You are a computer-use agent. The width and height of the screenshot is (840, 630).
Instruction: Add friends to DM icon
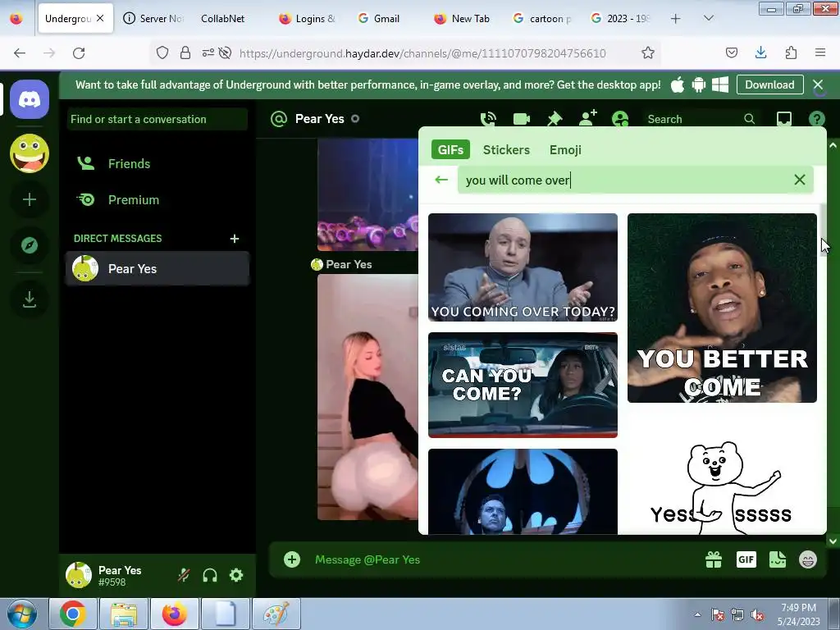[x=587, y=118]
